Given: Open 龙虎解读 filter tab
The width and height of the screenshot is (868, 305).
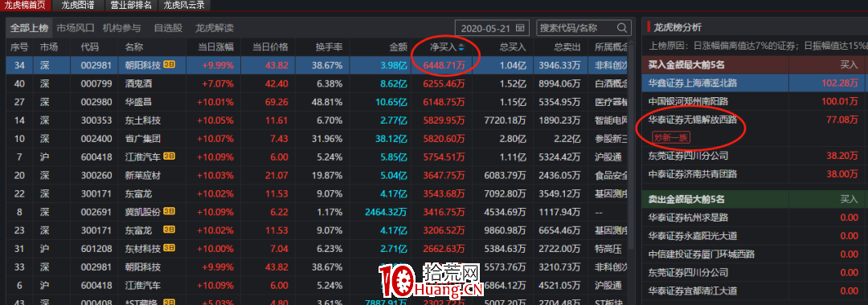Looking at the screenshot, I should tap(215, 28).
